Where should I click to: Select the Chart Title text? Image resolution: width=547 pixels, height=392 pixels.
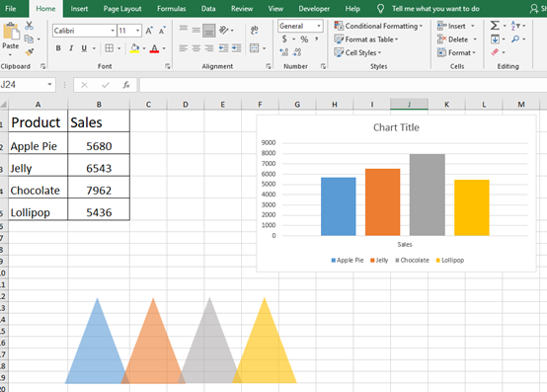396,127
